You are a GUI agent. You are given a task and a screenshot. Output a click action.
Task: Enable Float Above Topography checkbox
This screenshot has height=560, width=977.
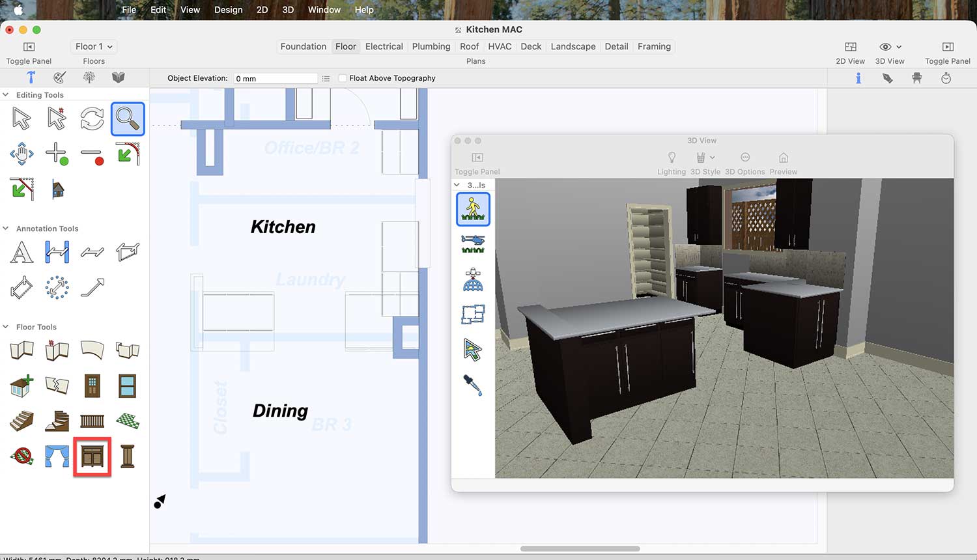[x=343, y=78]
